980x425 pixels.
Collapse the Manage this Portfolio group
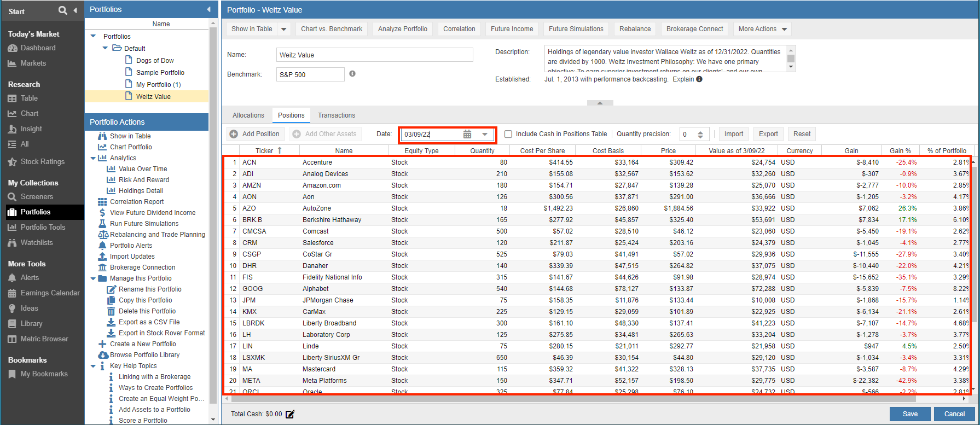(x=93, y=278)
